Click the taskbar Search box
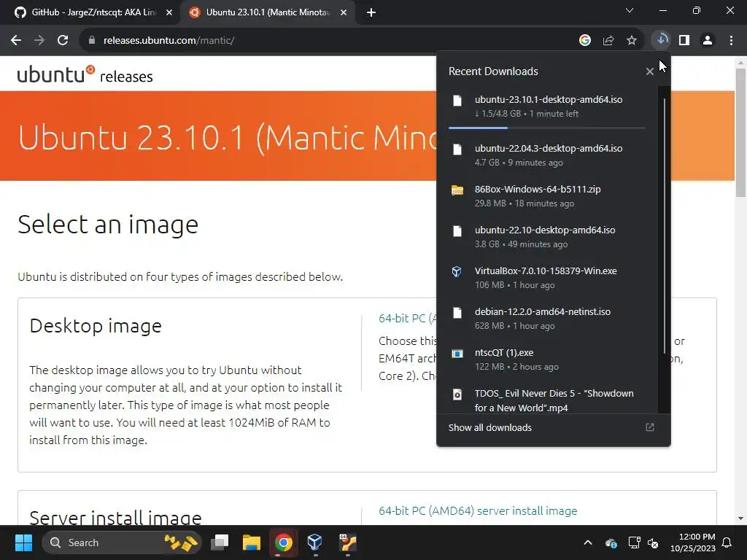This screenshot has height=560, width=747. [122, 542]
